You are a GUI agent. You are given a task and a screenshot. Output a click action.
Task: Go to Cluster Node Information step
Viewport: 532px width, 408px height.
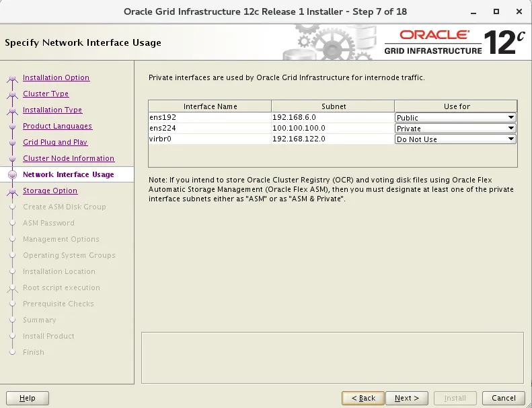[69, 158]
